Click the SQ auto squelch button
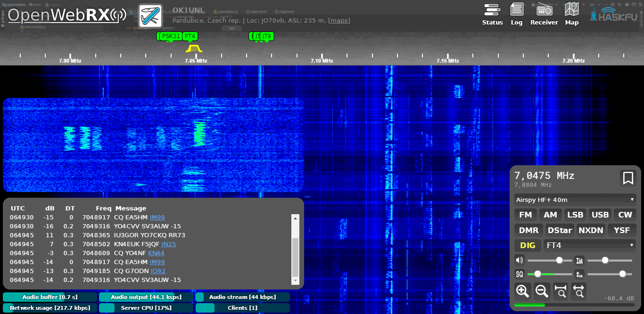The height and width of the screenshot is (314, 644). (x=520, y=274)
